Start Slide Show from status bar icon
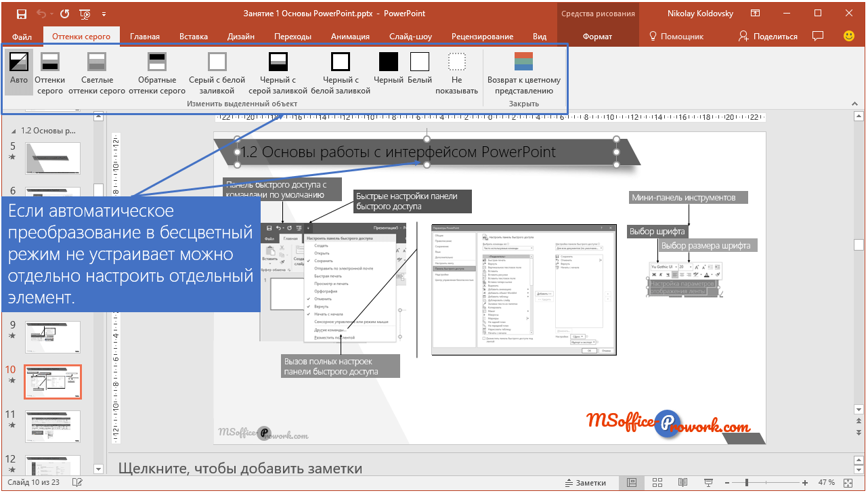This screenshot has height=493, width=868. [708, 483]
